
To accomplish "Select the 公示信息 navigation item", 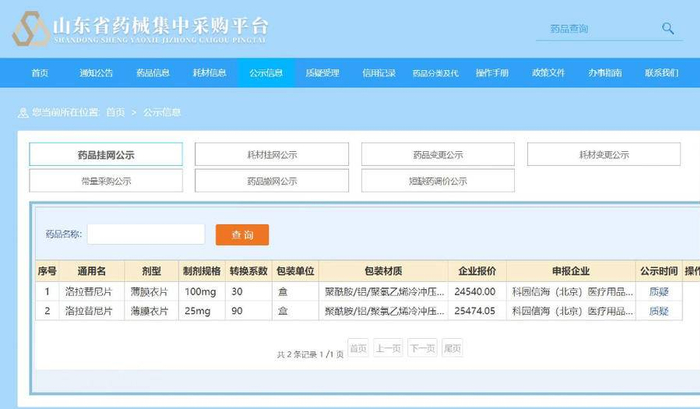I will tap(266, 73).
